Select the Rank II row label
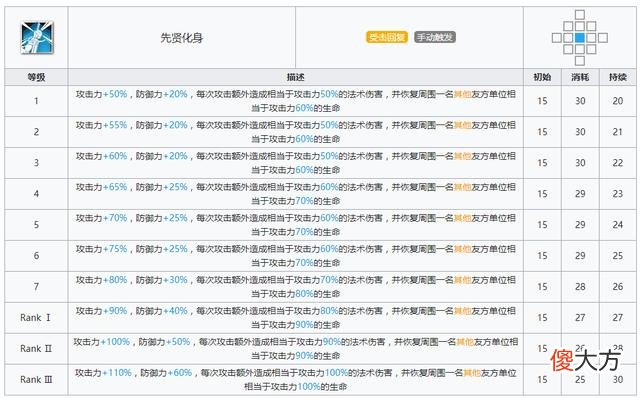 pos(36,349)
